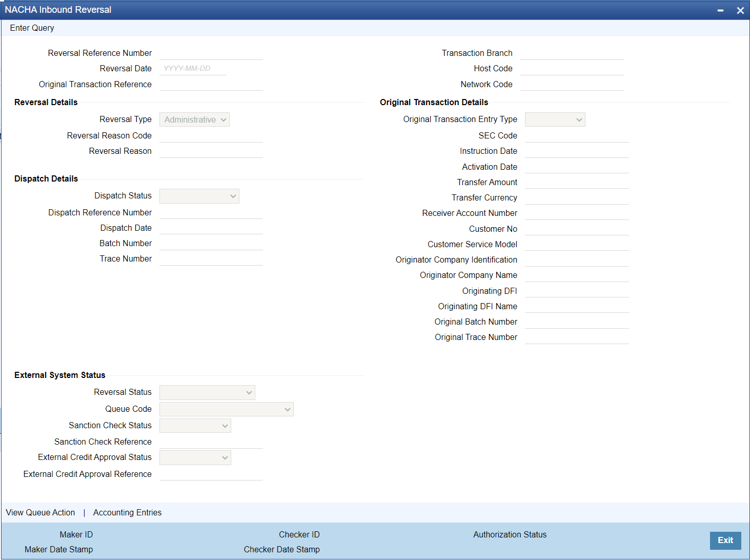Click the Host Code field
The width and height of the screenshot is (750, 560).
pos(572,68)
